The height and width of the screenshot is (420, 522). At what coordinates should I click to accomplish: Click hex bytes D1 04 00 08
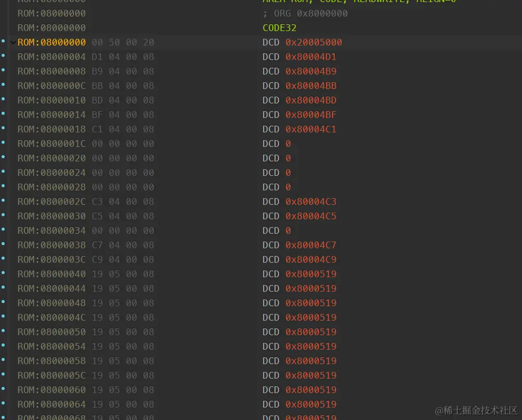tap(123, 57)
